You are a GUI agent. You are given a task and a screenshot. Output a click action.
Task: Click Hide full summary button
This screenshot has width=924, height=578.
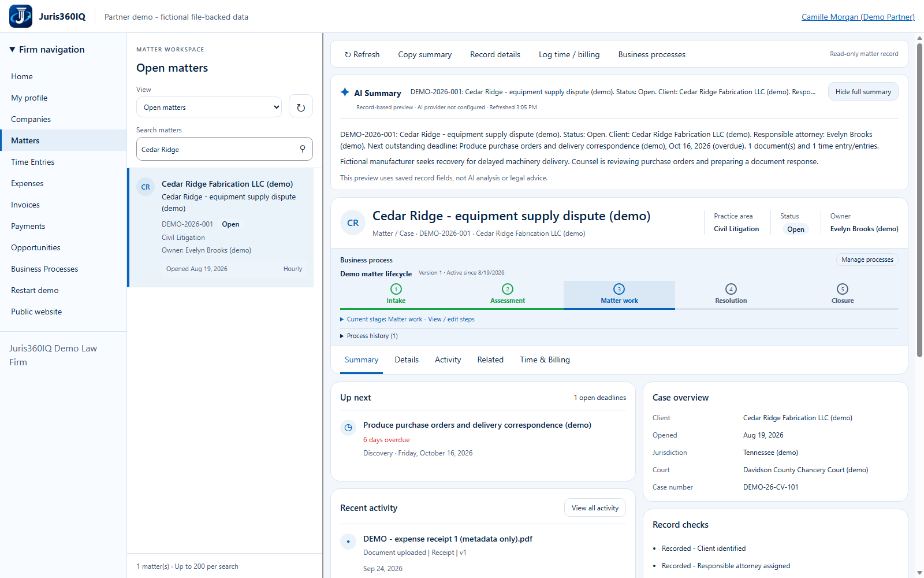(863, 92)
